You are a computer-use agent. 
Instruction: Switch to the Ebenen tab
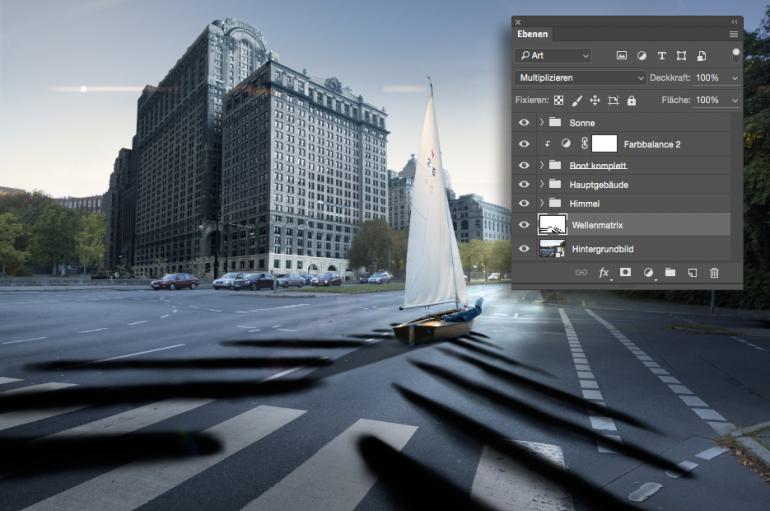point(532,34)
